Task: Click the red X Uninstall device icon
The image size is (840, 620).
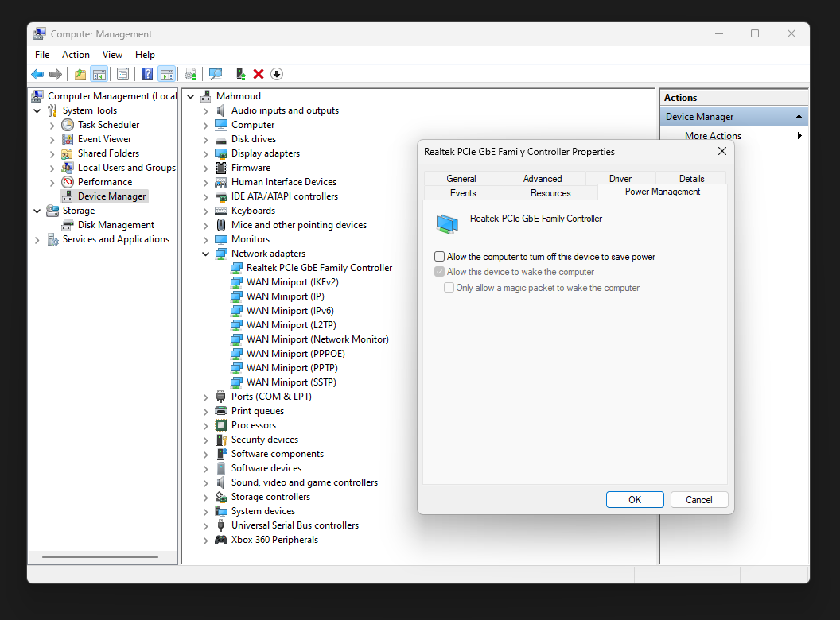Action: tap(259, 74)
